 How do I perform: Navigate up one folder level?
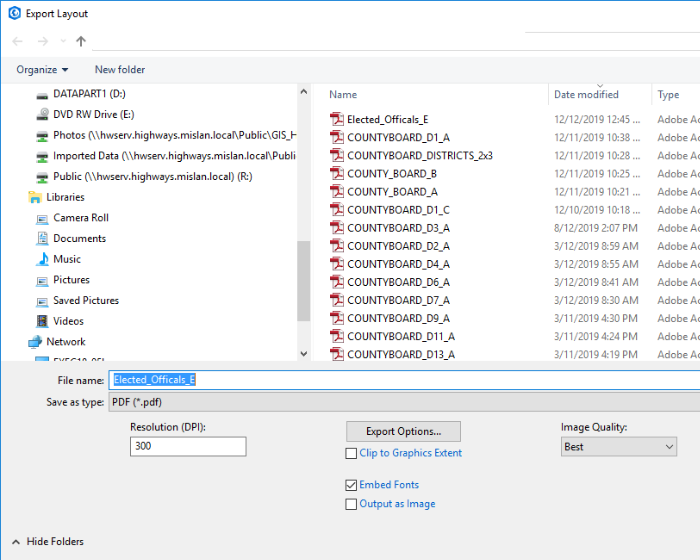(81, 42)
